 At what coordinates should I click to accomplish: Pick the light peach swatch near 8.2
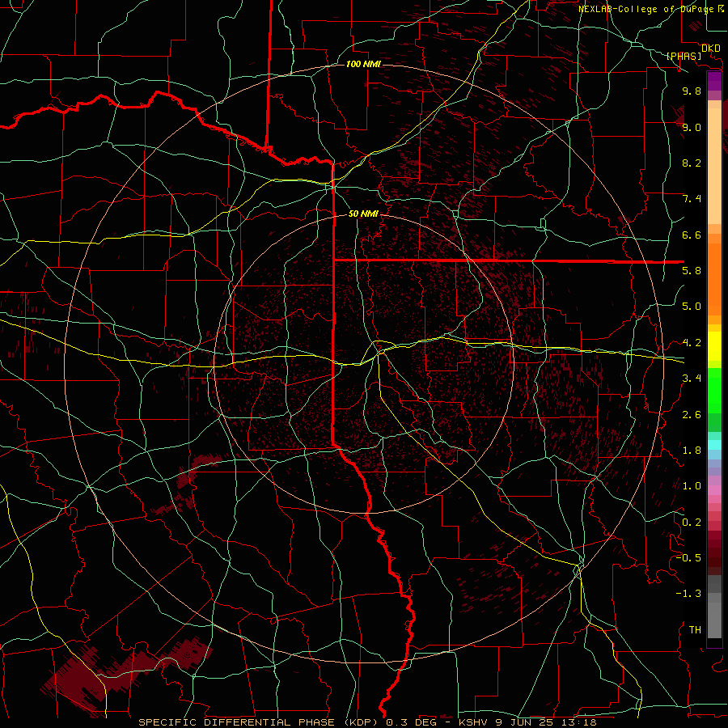pos(714,166)
